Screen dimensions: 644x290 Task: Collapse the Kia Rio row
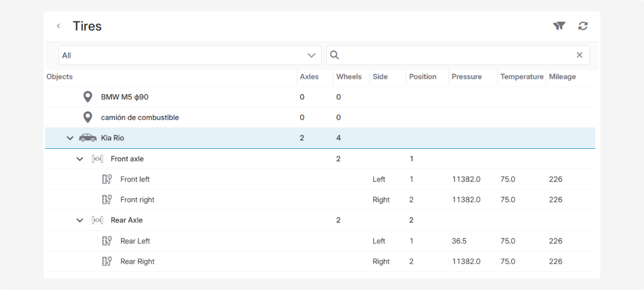tap(70, 138)
